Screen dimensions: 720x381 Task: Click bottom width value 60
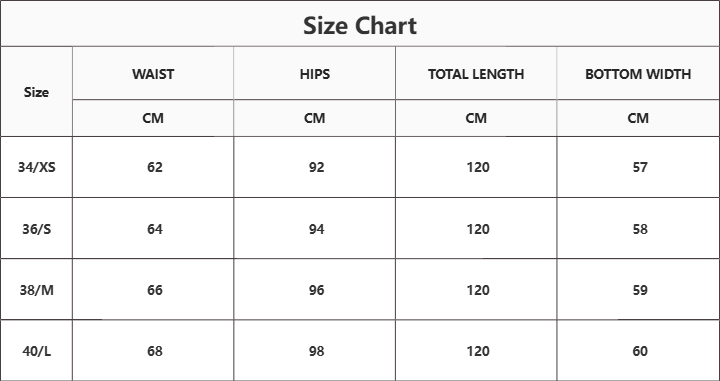[x=640, y=351]
